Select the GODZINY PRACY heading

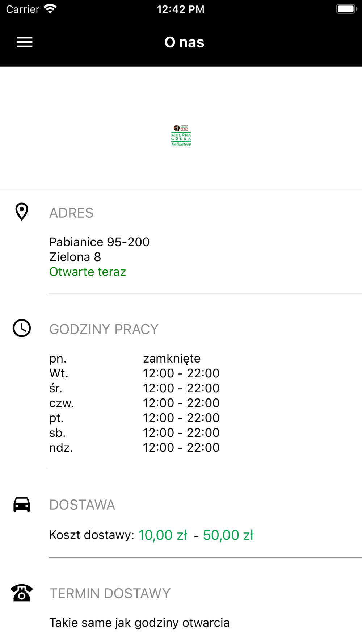104,329
